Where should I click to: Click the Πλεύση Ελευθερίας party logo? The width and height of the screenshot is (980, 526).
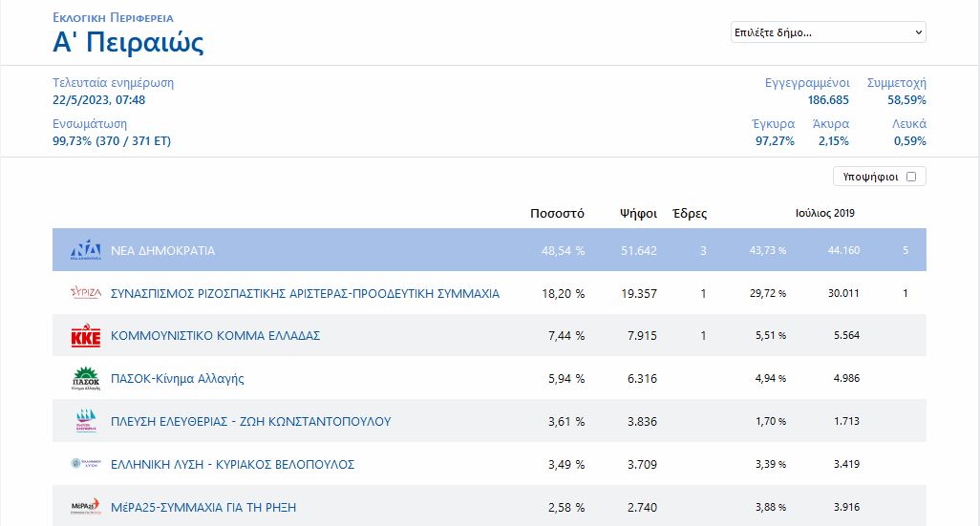point(86,421)
